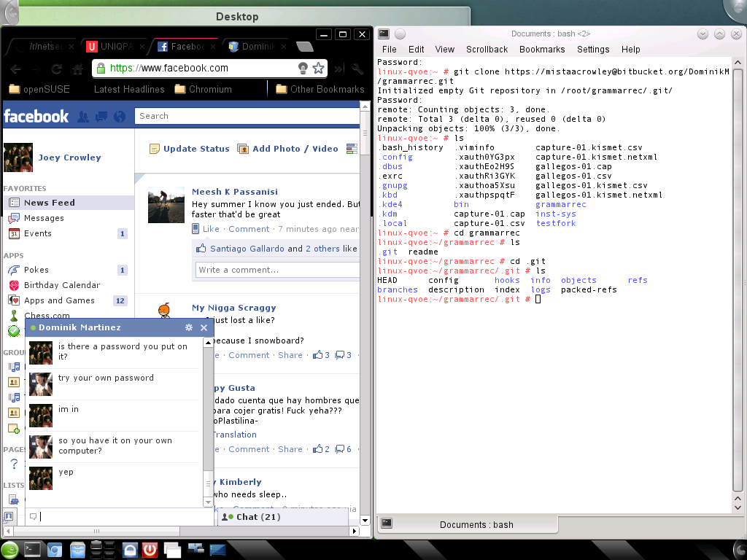The height and width of the screenshot is (560, 747).
Task: Open Facebook messages icon in header
Action: coord(101,117)
